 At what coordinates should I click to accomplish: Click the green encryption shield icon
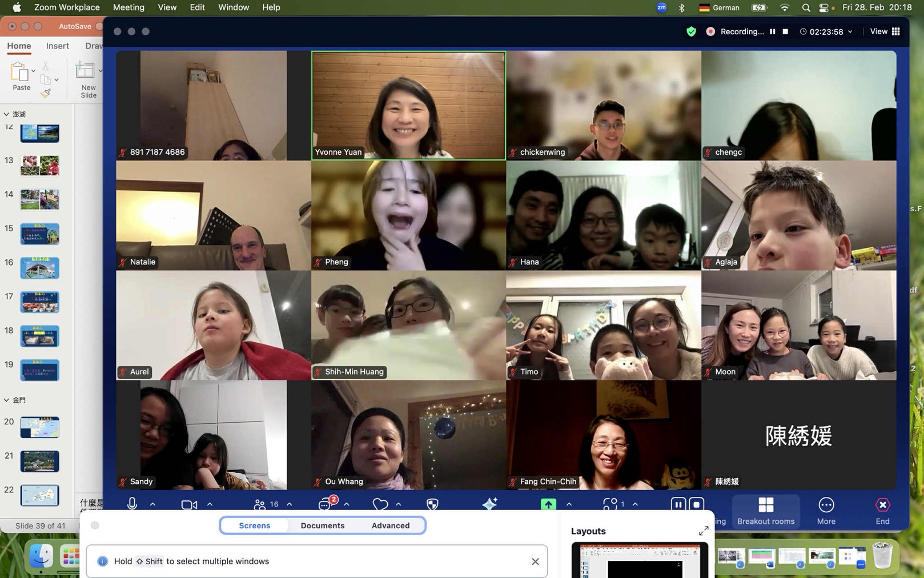tap(691, 32)
